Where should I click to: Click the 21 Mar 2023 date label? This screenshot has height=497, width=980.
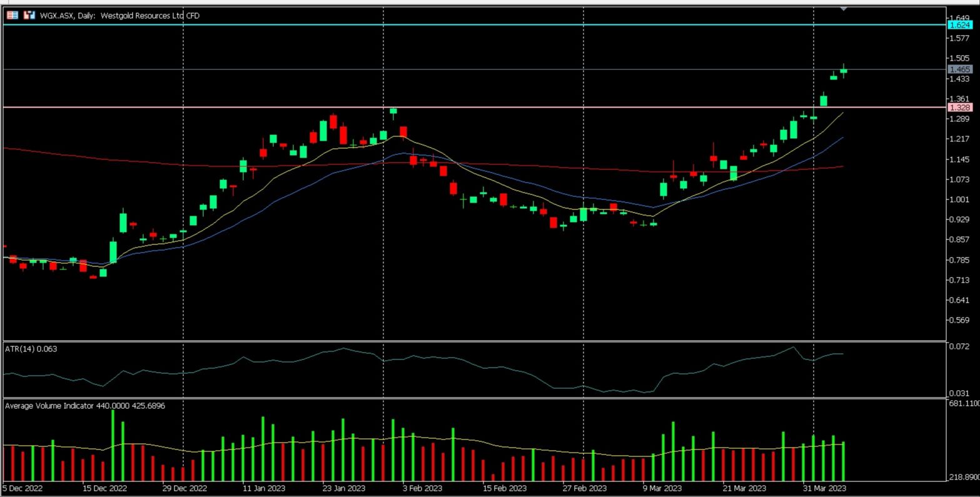tap(744, 488)
